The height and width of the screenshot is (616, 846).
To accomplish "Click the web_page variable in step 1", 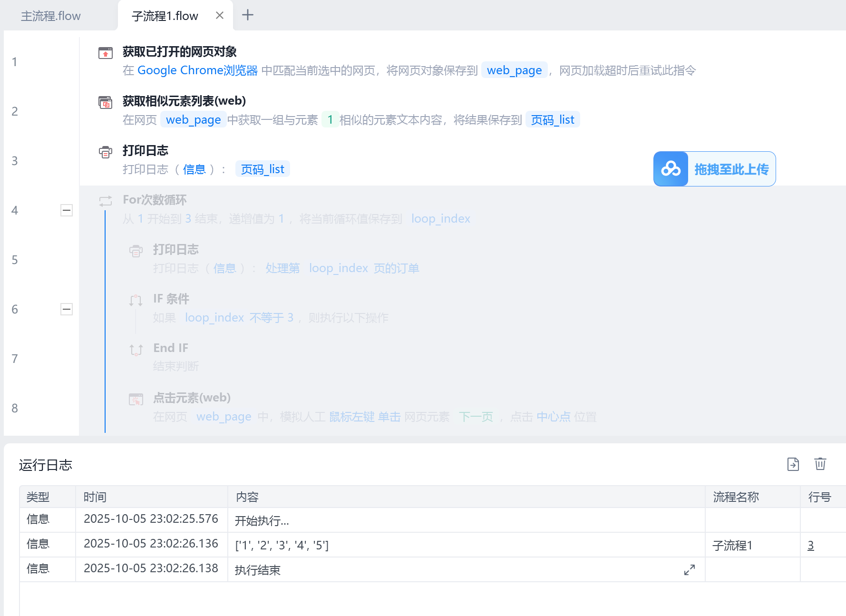I will coord(515,70).
